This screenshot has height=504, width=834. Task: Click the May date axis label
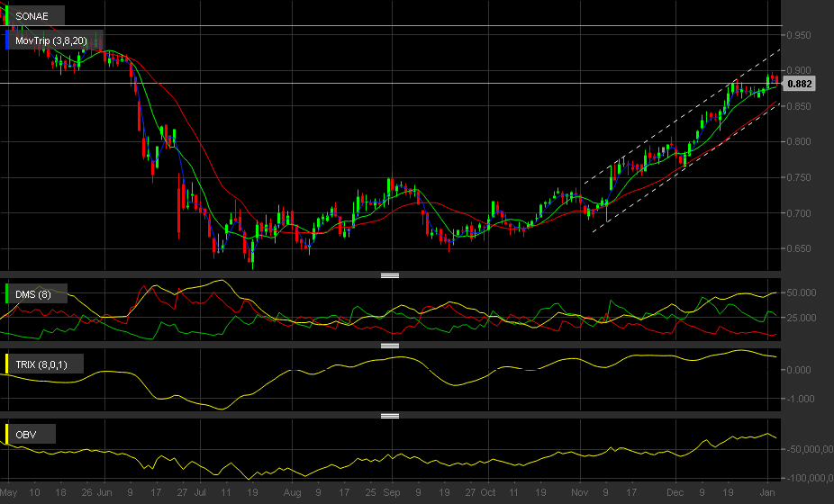pyautogui.click(x=9, y=492)
